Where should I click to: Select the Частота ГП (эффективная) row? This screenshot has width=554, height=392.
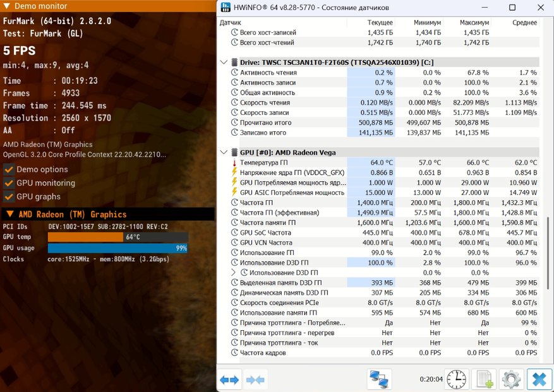click(x=384, y=213)
